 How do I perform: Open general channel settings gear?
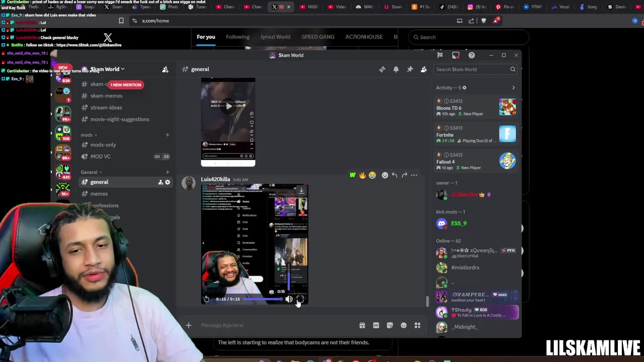click(168, 182)
